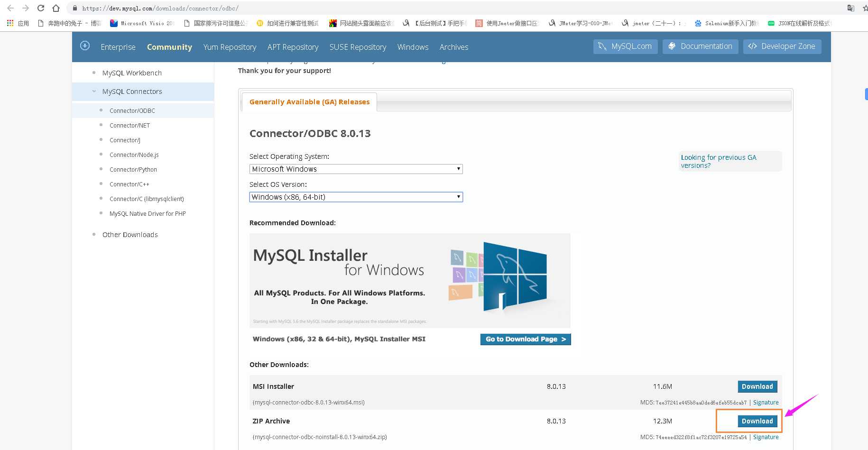The height and width of the screenshot is (450, 868).
Task: Open the Enterprise nav item
Action: pos(118,47)
